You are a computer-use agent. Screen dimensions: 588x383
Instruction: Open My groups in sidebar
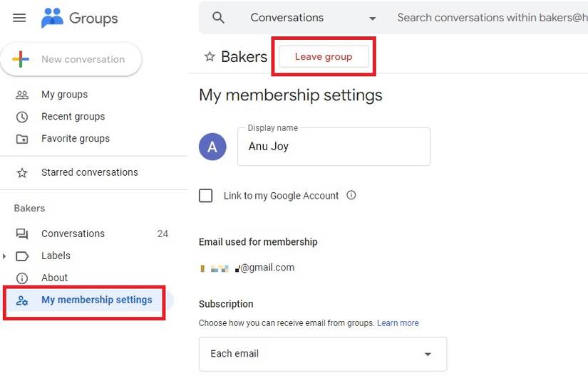point(64,95)
